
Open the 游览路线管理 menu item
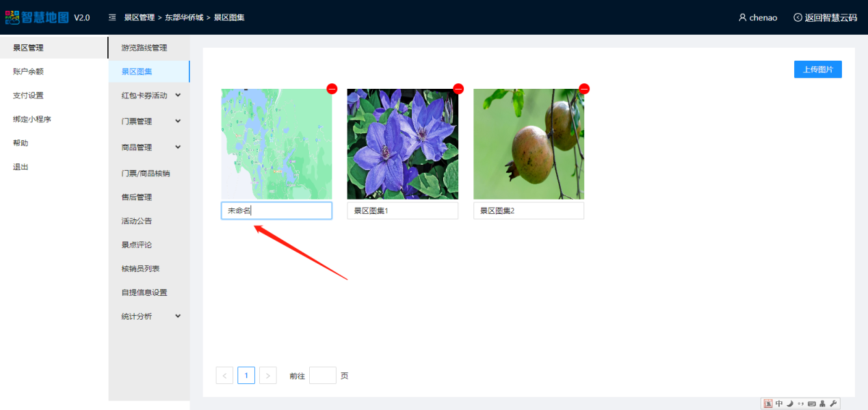point(144,48)
